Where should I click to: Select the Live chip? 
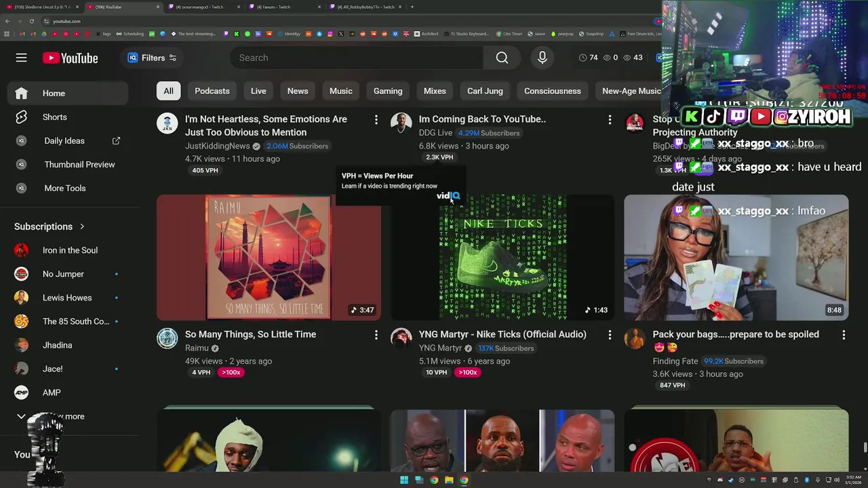[x=258, y=91]
